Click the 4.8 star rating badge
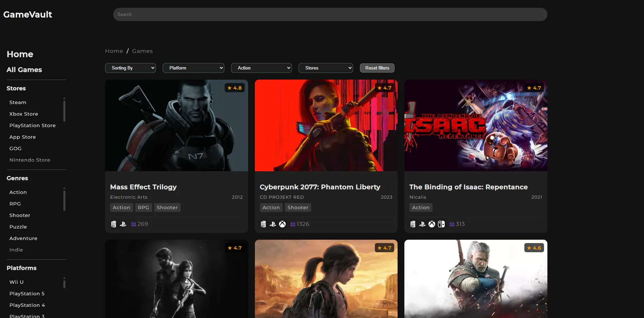Viewport: 644px width, 318px height. click(235, 88)
